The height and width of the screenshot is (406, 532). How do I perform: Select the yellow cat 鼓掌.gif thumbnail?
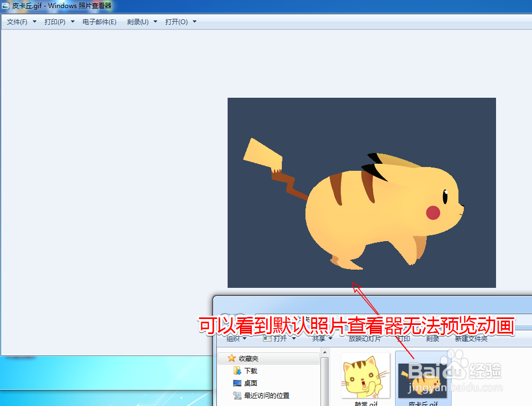click(x=366, y=375)
